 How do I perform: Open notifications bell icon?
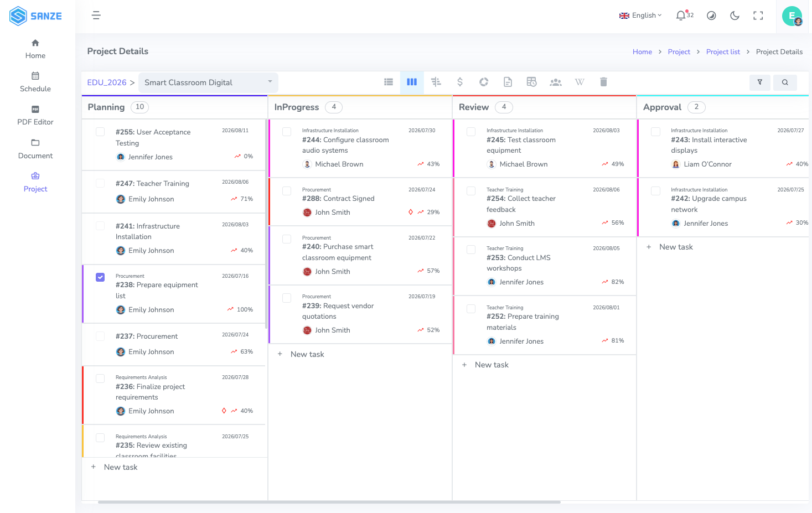(x=681, y=15)
